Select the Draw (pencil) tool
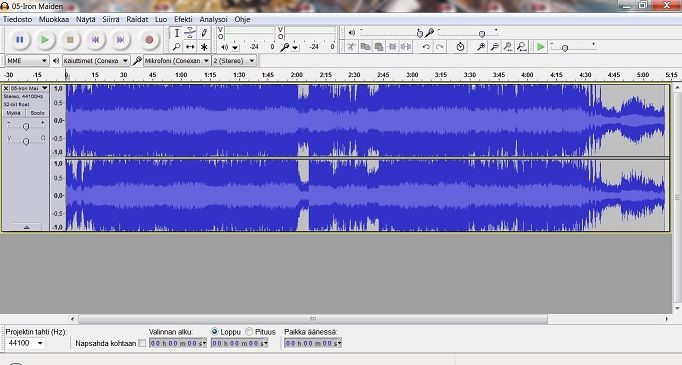This screenshot has width=682, height=365. [204, 33]
